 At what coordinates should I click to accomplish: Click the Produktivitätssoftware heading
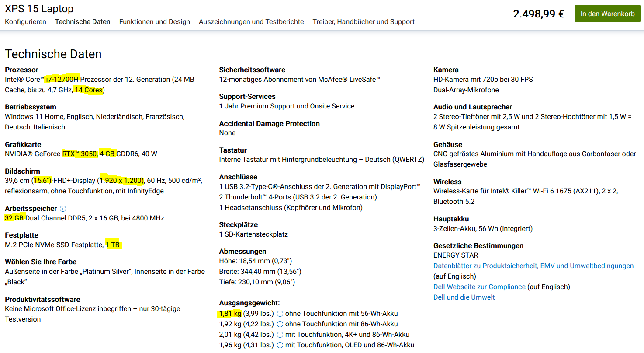tap(42, 299)
